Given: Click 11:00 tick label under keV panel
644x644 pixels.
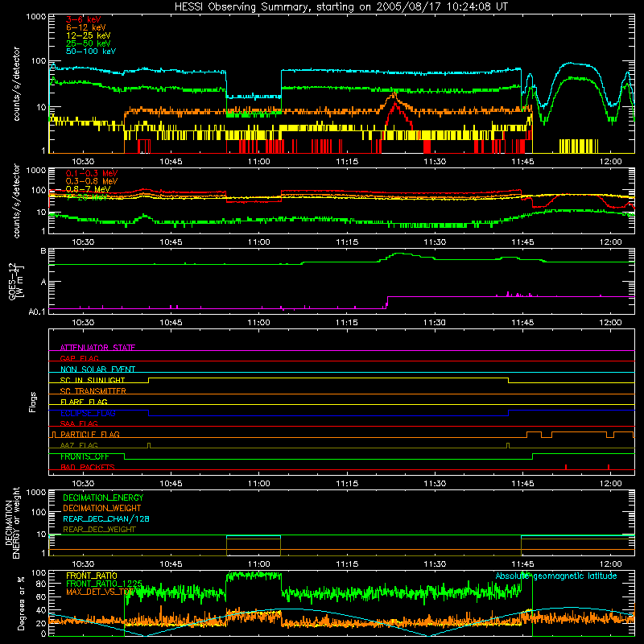Looking at the screenshot, I should [x=258, y=162].
